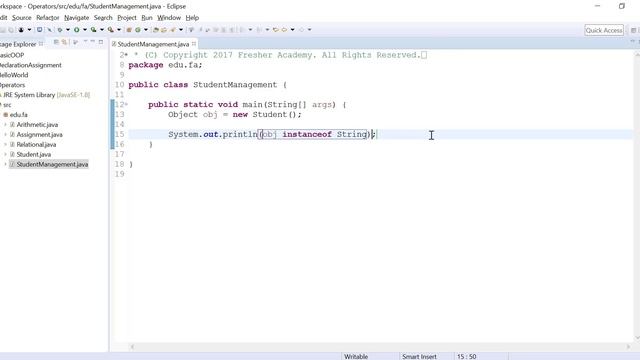Click the New Java Package icon
Screen dimensions: 640x360
[x=129, y=30]
